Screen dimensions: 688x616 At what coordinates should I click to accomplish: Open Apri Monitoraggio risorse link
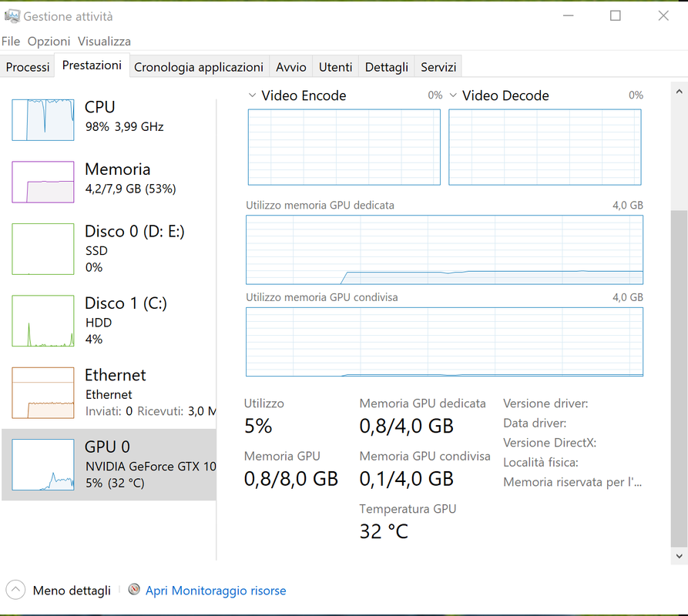pos(216,591)
